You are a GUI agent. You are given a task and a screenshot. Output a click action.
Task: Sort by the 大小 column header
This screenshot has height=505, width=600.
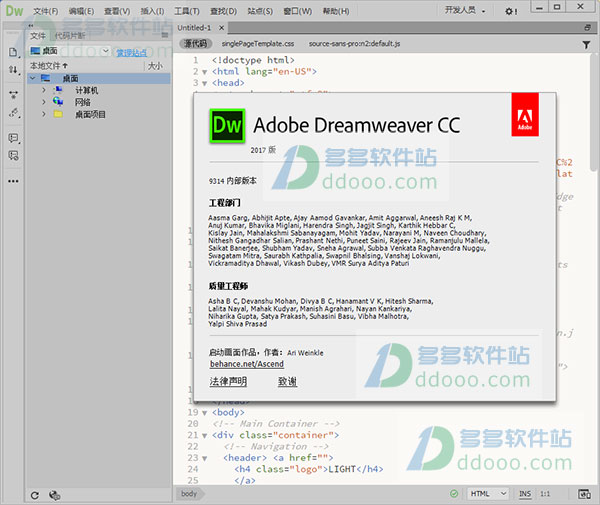[155, 66]
